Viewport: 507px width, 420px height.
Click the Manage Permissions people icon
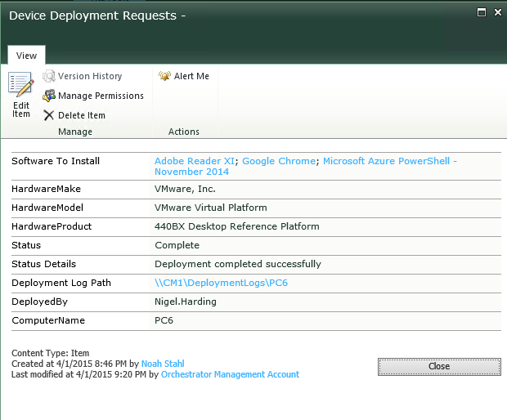click(49, 96)
